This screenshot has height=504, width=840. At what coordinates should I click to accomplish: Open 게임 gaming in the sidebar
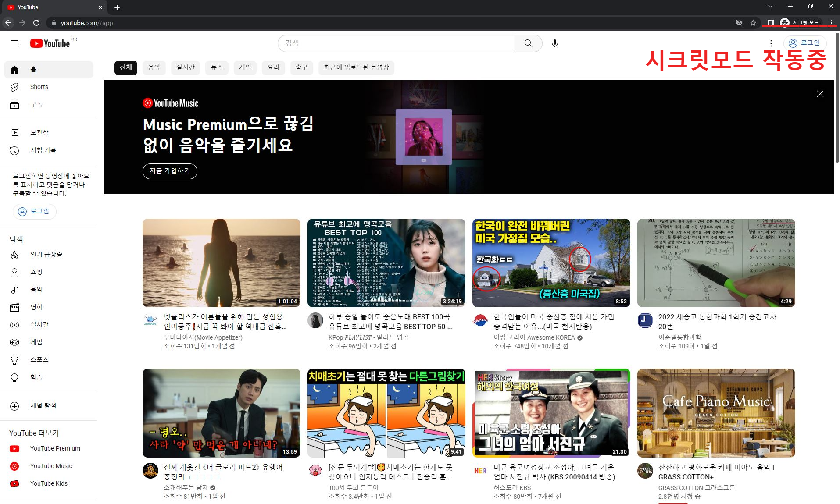click(49, 342)
